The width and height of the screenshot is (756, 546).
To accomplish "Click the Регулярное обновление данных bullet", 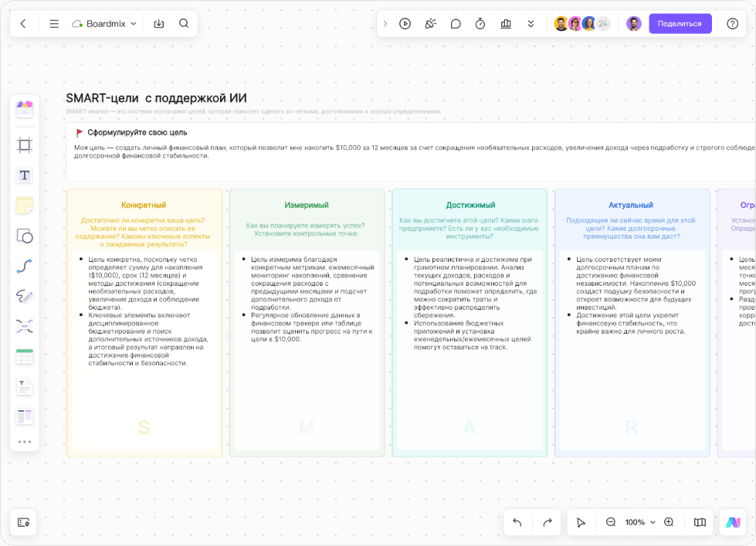I will click(x=311, y=327).
